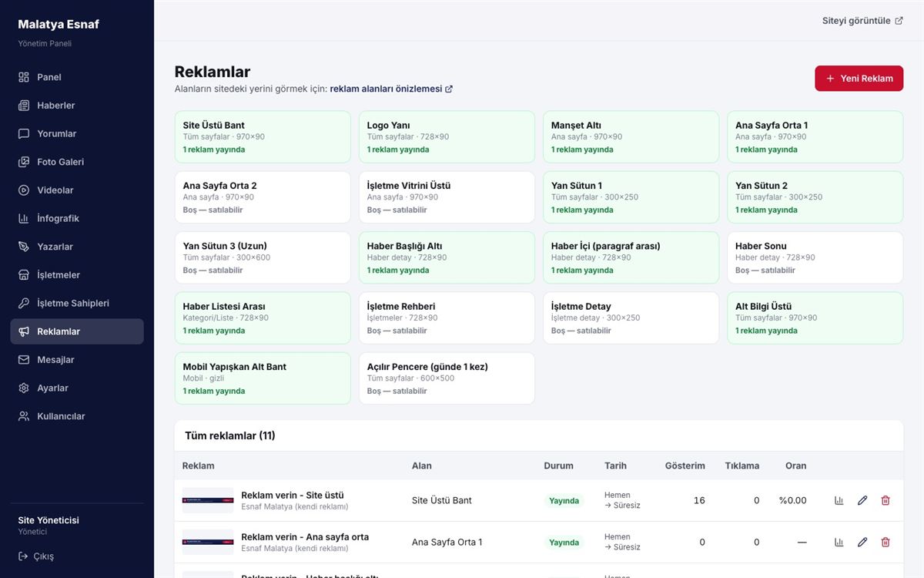Screen dimensions: 924x578
Task: Select the Haber Sonu ad slot card
Action: [815, 258]
